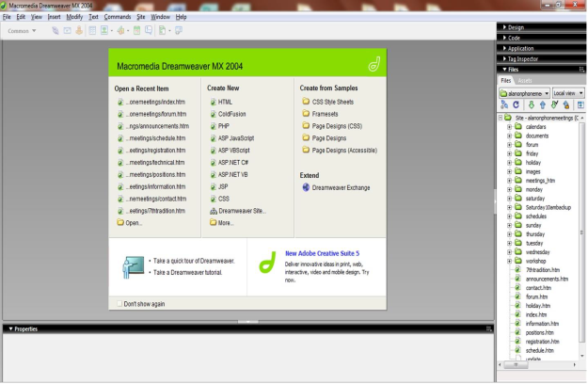Open CSS Style Sheets samples

pos(333,102)
